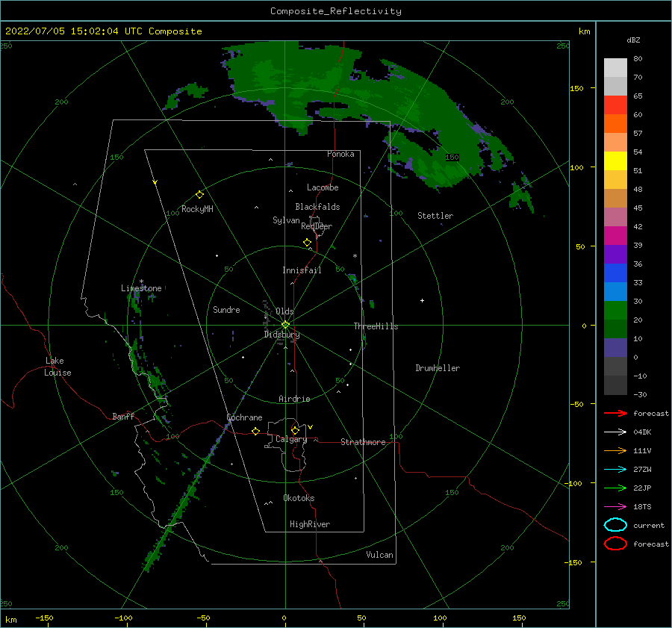This screenshot has height=628, width=672.
Task: Click the top light-gray swatch in dBZ scale
Action: point(615,67)
